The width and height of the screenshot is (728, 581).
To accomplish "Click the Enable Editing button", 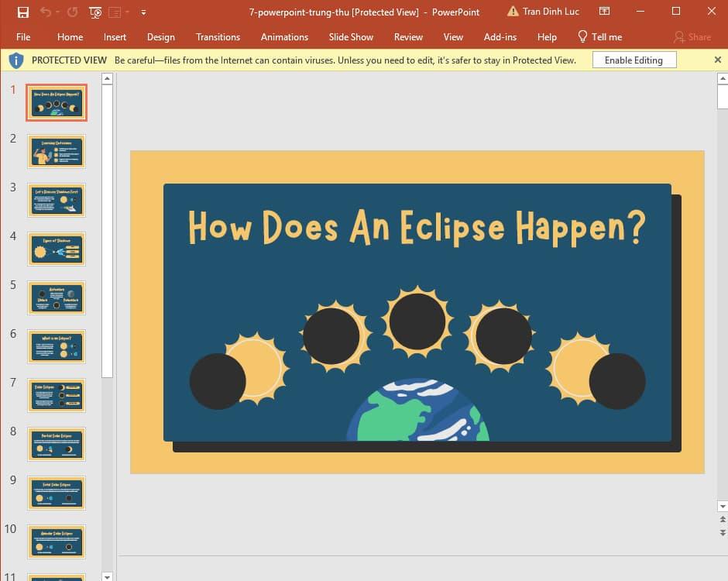I will 634,60.
